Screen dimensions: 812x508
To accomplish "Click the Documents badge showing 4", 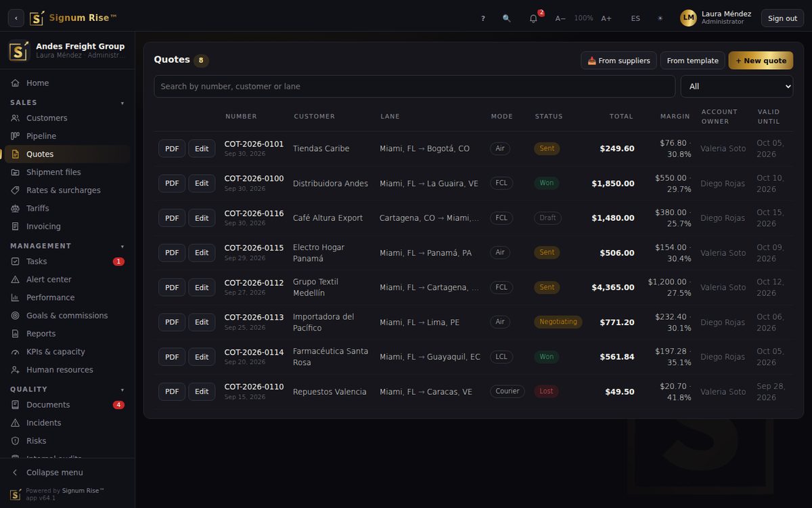I will pyautogui.click(x=118, y=404).
